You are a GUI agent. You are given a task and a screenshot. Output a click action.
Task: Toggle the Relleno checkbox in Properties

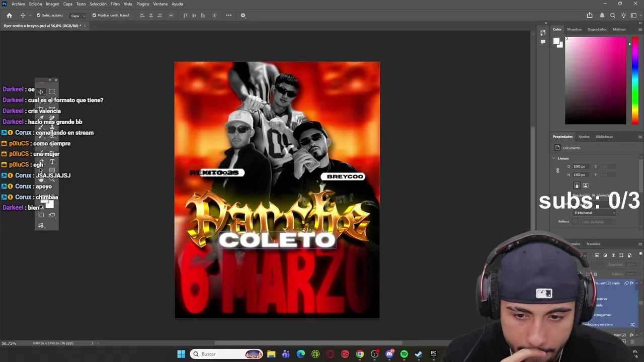(576, 222)
